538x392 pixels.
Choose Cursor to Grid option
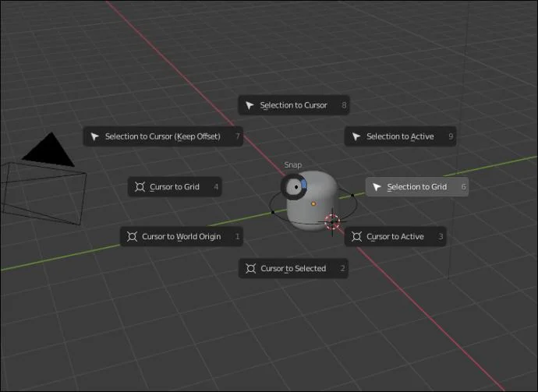[175, 187]
